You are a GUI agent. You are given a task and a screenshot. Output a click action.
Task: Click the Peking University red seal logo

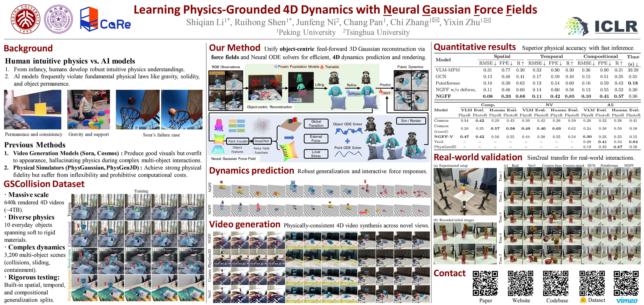[25, 19]
